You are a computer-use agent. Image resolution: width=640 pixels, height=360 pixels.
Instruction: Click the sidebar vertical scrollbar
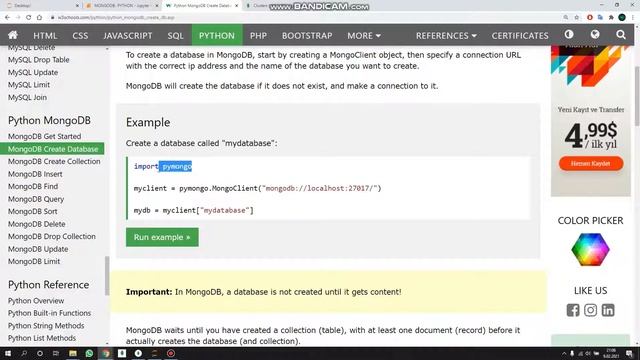pos(107,276)
